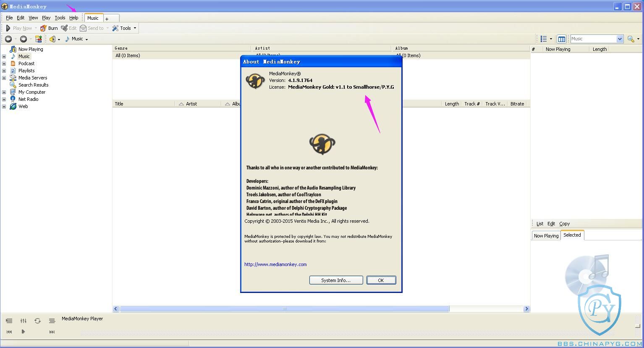Open the search options dropdown arrow
Screen dimensions: 644x348
[638, 39]
